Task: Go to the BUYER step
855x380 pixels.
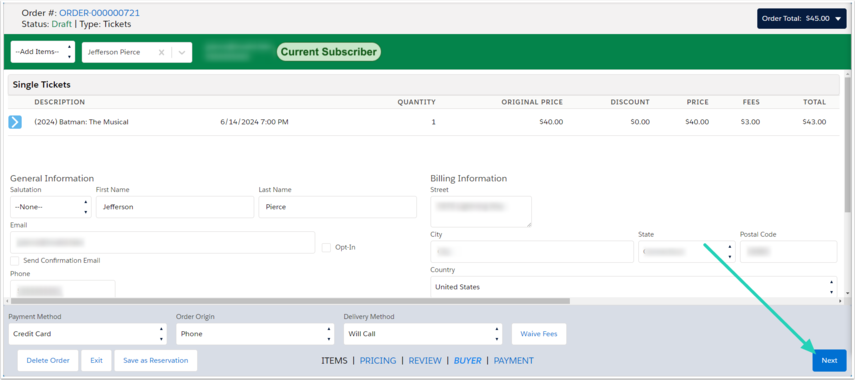Action: click(468, 360)
